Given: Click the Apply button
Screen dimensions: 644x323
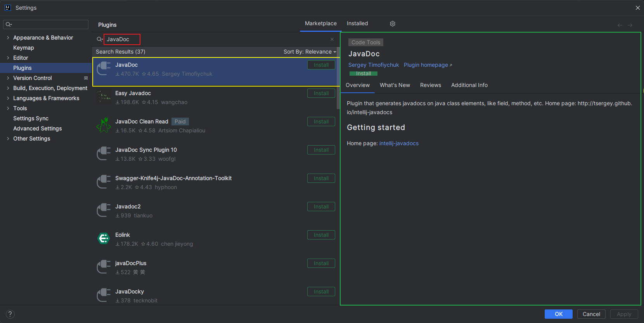Looking at the screenshot, I should [x=624, y=314].
